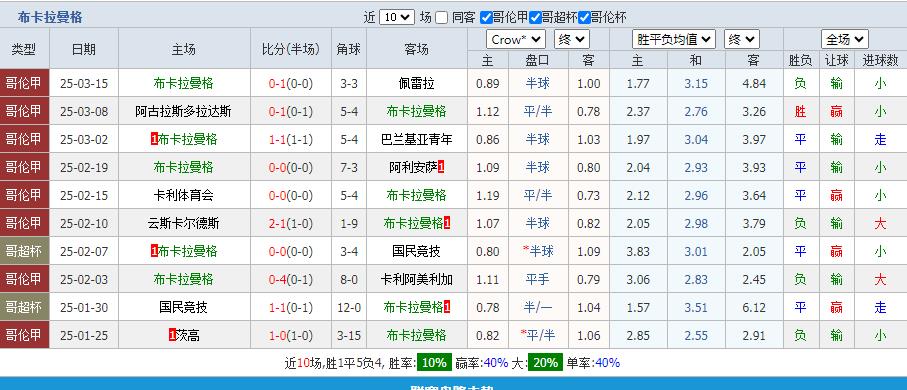The image size is (907, 390).
Task: Open the 全场 dropdown
Action: pyautogui.click(x=845, y=40)
